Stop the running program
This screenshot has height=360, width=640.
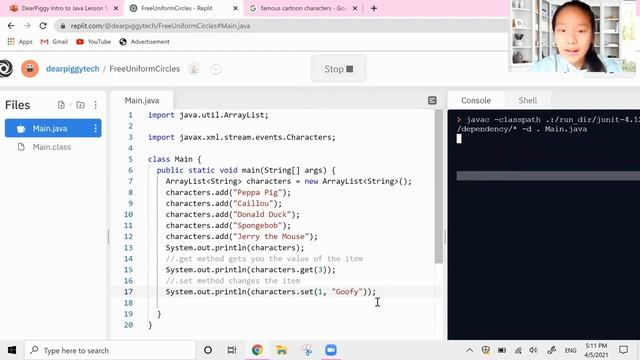tap(338, 69)
